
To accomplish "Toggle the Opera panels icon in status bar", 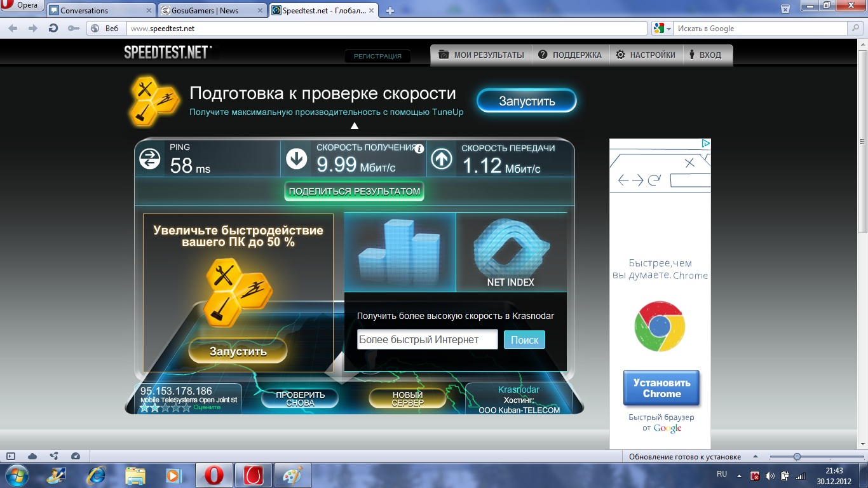I will (11, 456).
